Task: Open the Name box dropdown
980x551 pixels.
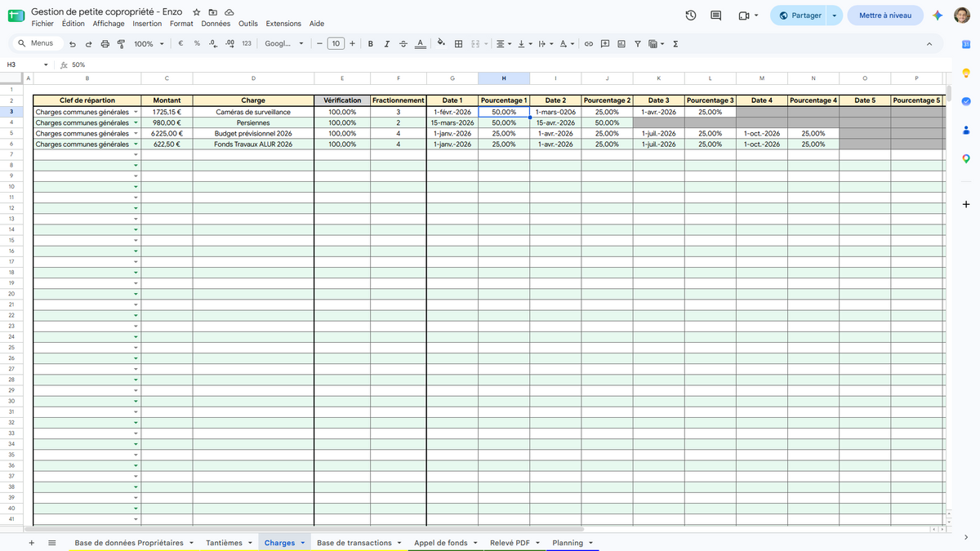Action: click(x=46, y=64)
